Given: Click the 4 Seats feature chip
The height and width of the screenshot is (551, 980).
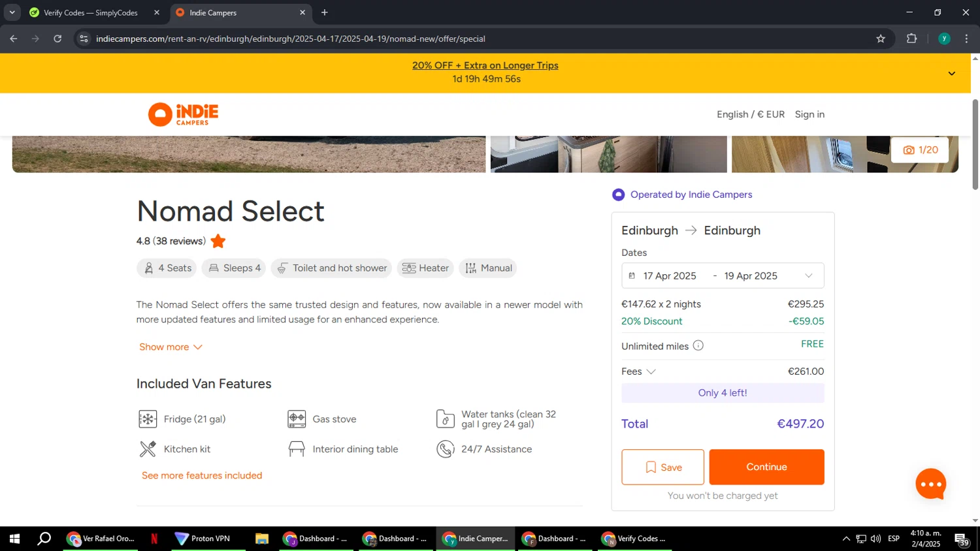Looking at the screenshot, I should 167,268.
